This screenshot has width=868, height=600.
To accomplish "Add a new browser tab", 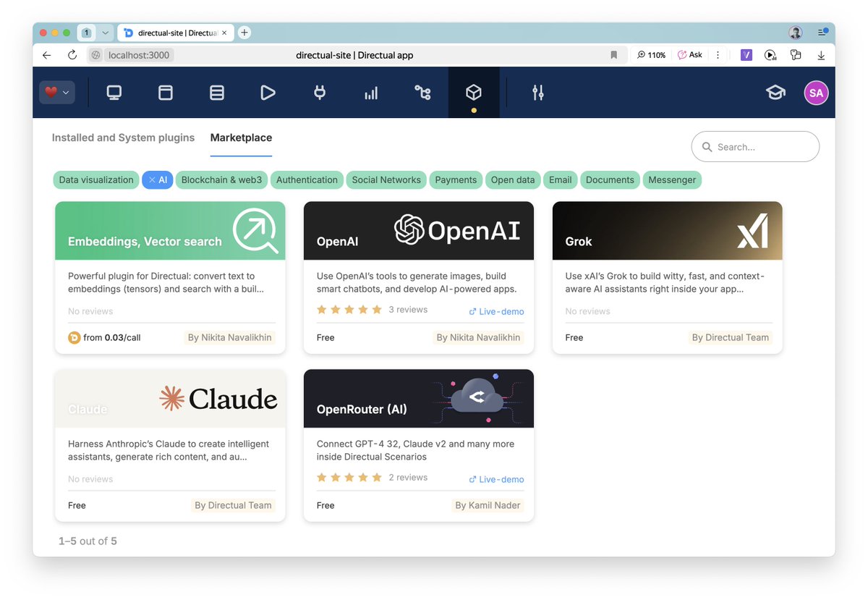I will [244, 33].
